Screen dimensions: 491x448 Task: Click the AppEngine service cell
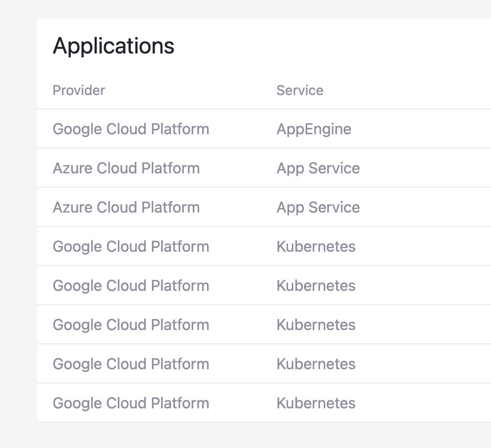[314, 129]
